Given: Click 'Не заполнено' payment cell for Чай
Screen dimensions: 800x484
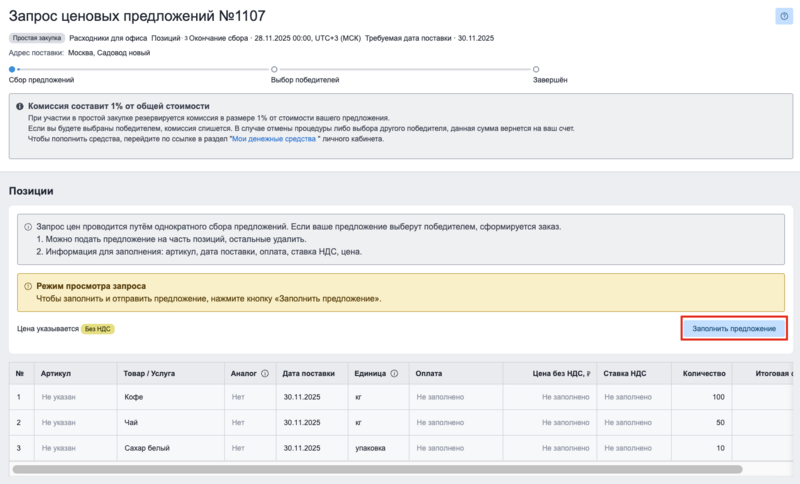Looking at the screenshot, I should (x=440, y=423).
